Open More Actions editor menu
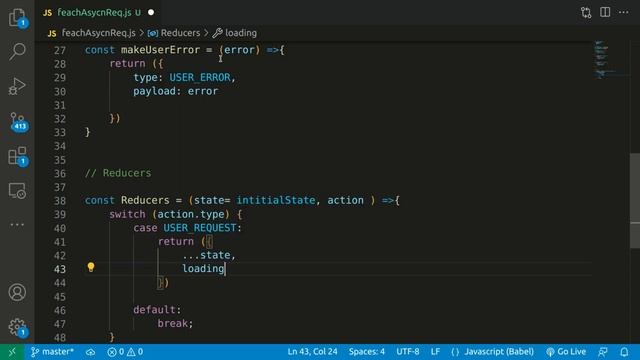Viewport: 640px width, 360px height. 624,12
